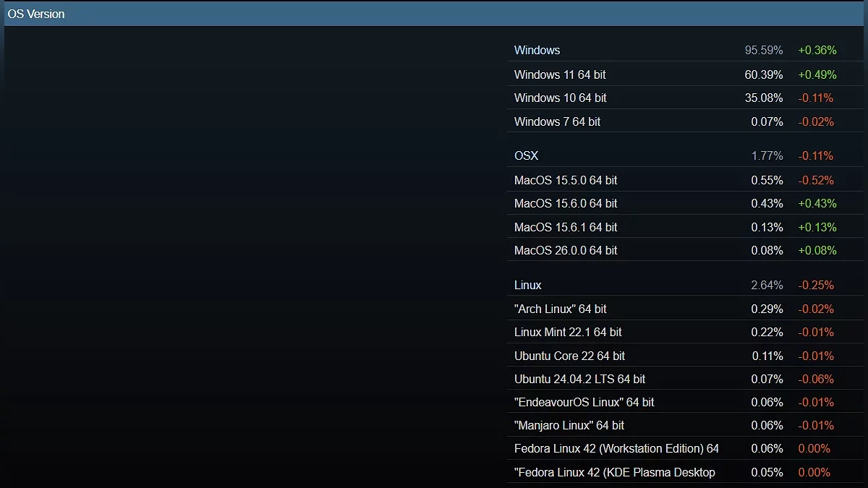Select the MacOS 15.6.0 64 bit row

(685, 203)
